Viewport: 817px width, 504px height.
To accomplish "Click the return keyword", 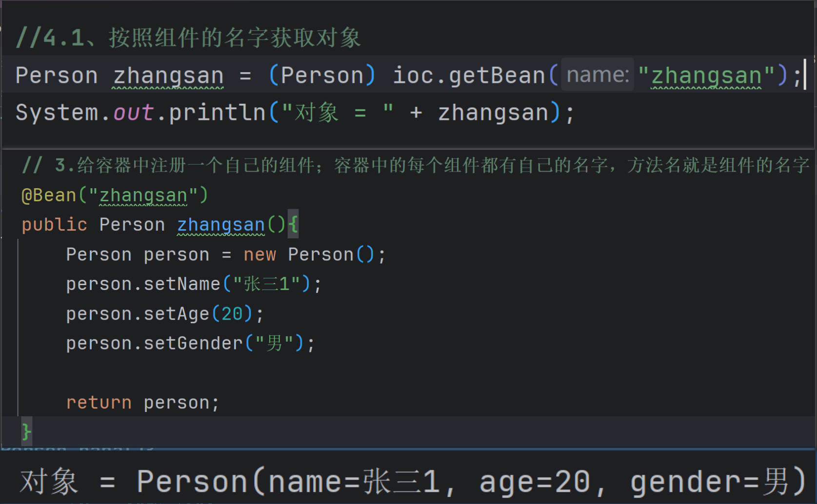I will coord(99,403).
